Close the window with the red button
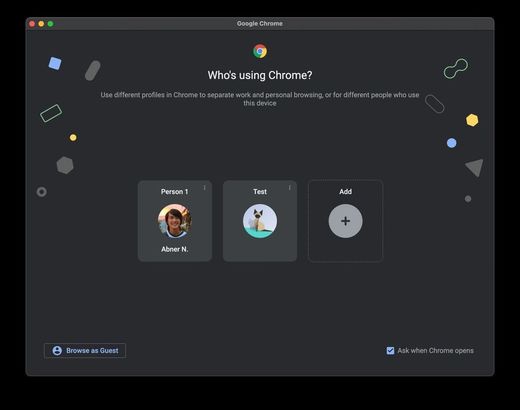 point(32,24)
